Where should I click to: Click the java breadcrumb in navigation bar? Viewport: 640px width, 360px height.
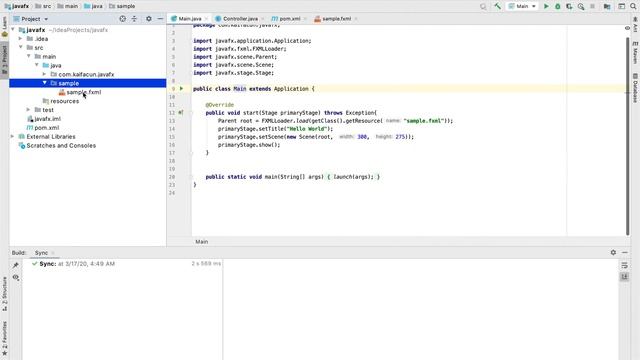pos(93,6)
